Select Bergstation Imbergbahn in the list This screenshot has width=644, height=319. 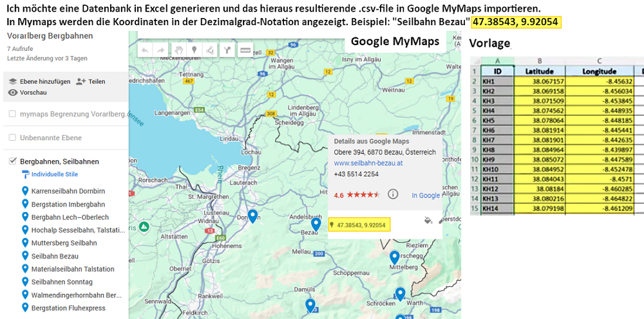pos(68,204)
